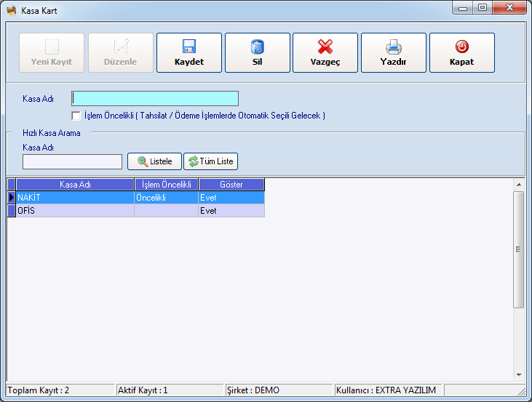532x402 pixels.
Task: Click the arrow row selector of the NAKİT row
Action: click(x=12, y=197)
